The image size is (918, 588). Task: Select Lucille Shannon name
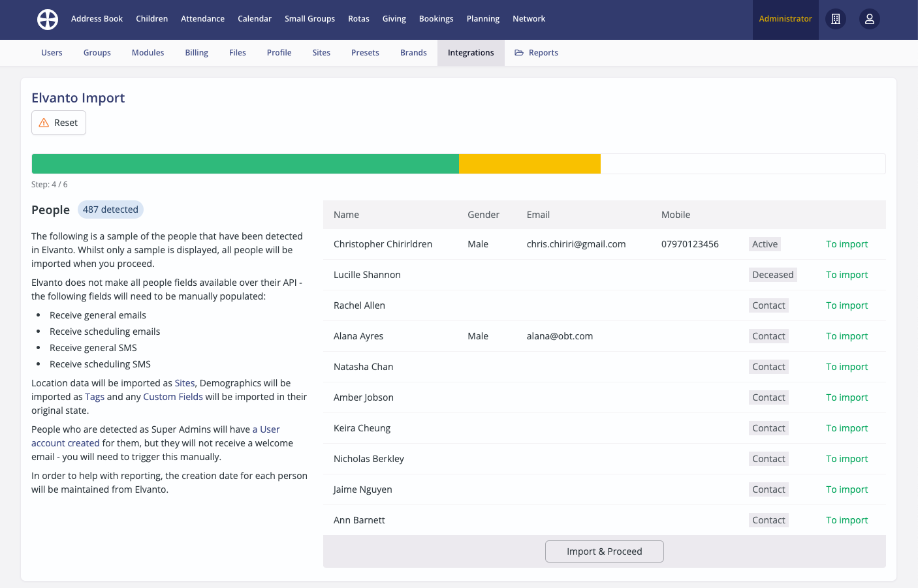tap(367, 275)
